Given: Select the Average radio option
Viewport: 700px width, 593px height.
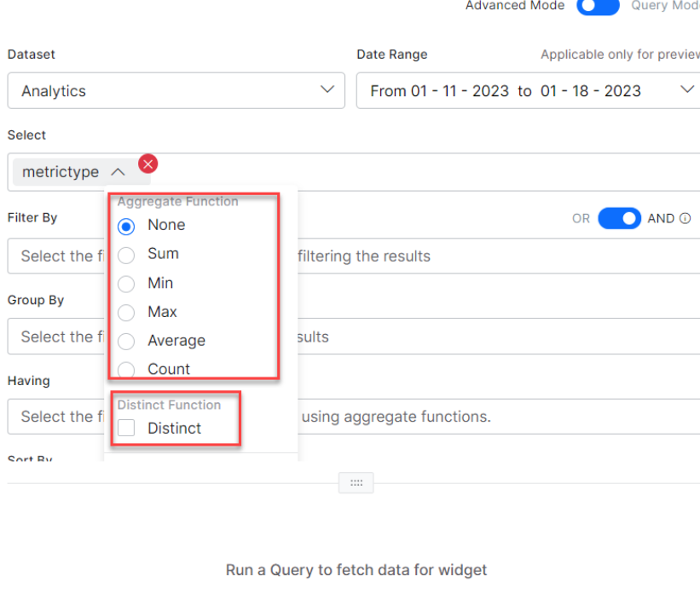Looking at the screenshot, I should tap(126, 342).
